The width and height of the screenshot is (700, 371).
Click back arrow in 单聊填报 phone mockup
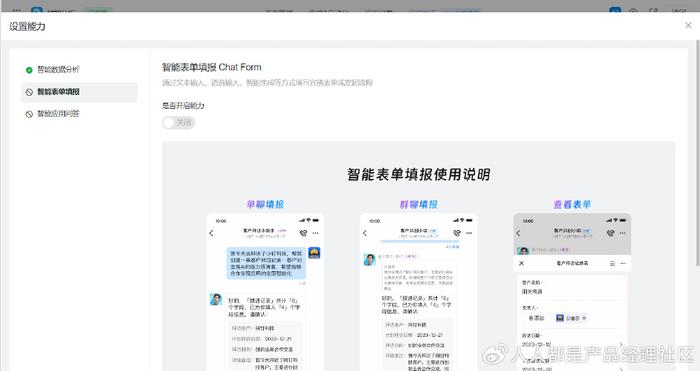pyautogui.click(x=212, y=233)
